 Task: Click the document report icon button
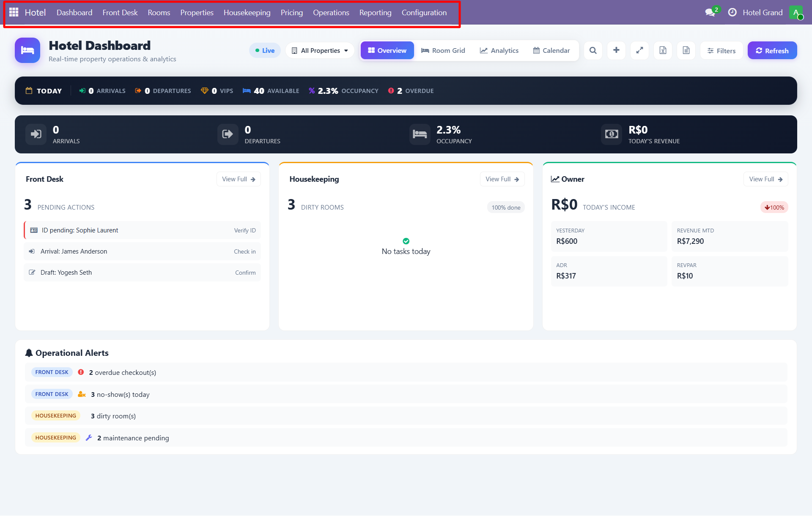(686, 50)
